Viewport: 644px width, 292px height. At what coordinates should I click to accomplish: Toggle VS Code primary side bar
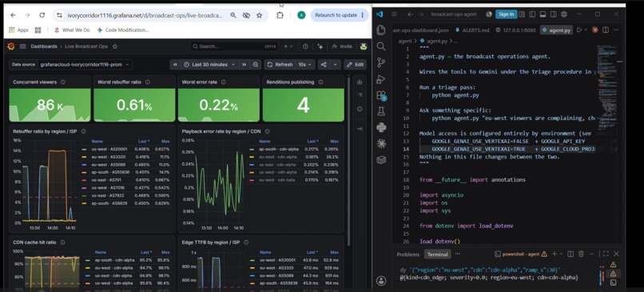click(532, 14)
